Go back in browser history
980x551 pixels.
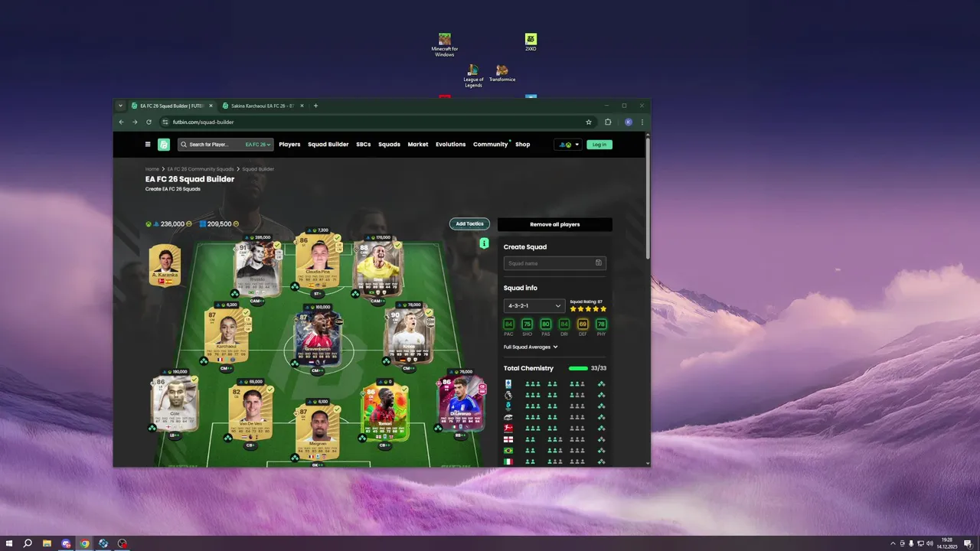[x=121, y=122]
